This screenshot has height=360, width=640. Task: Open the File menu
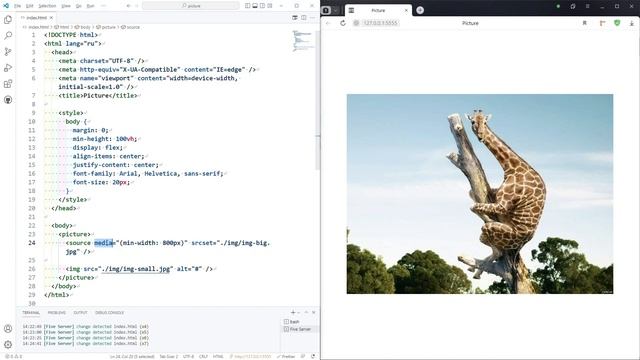[17, 6]
